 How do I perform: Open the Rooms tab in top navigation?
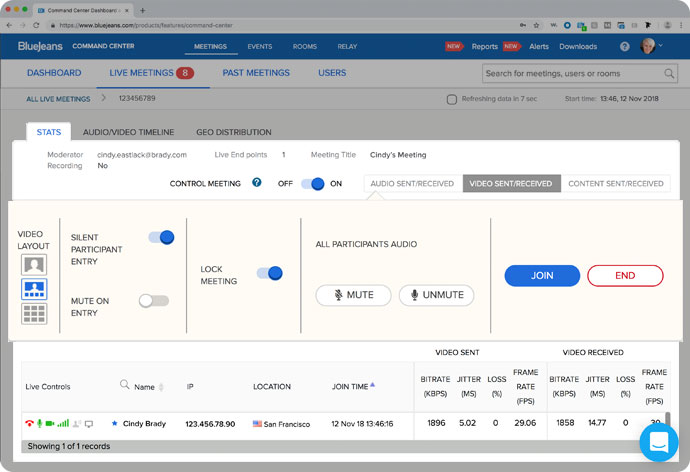click(305, 46)
